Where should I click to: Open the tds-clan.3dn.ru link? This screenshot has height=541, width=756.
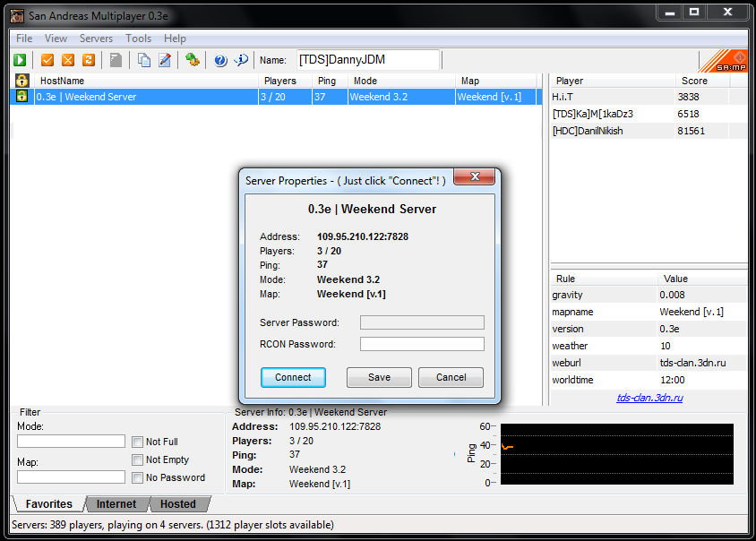pyautogui.click(x=649, y=398)
